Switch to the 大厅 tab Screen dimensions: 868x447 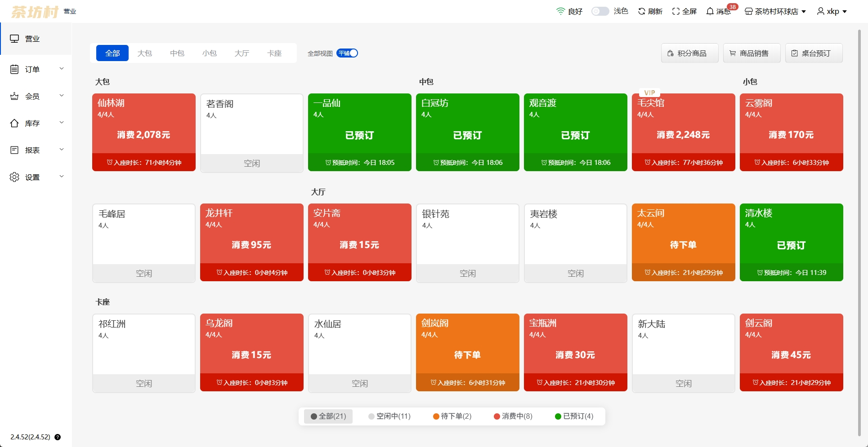(x=242, y=53)
